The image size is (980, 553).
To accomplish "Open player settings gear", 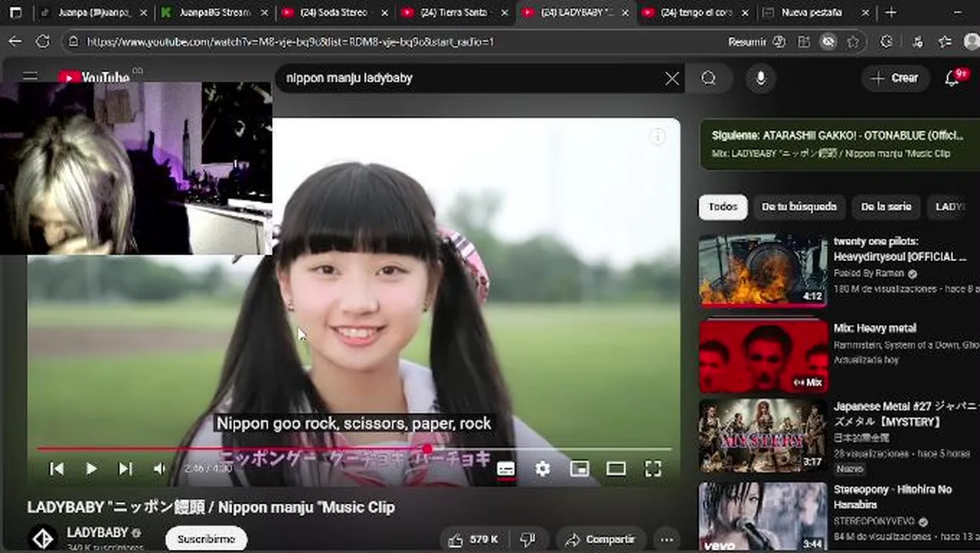I will coord(543,469).
